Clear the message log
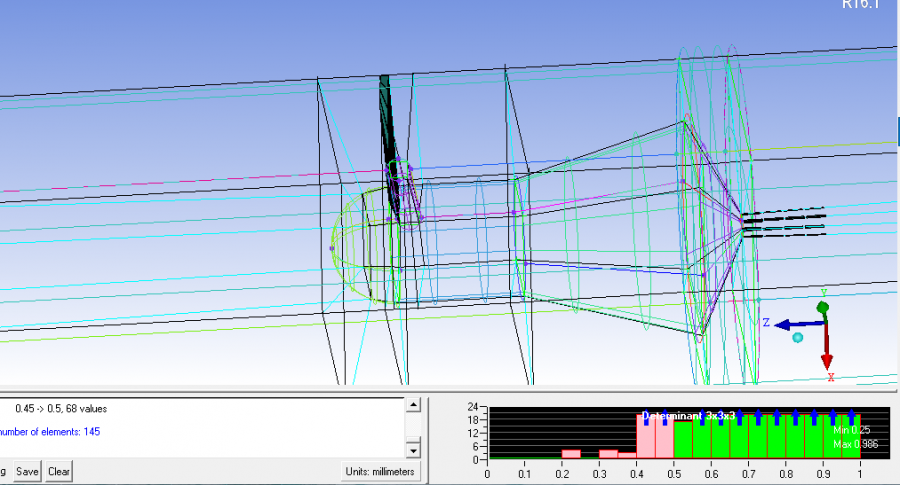The image size is (900, 485). [x=59, y=471]
